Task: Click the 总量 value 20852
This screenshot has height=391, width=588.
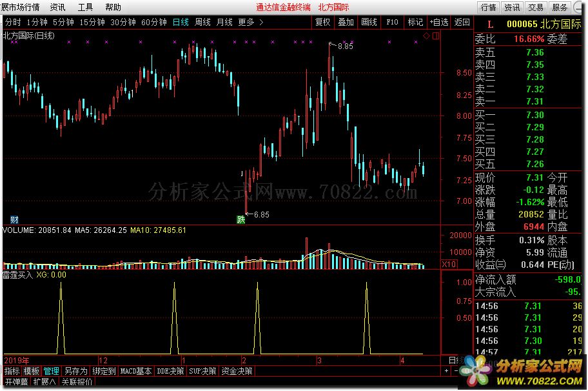Action: point(531,214)
